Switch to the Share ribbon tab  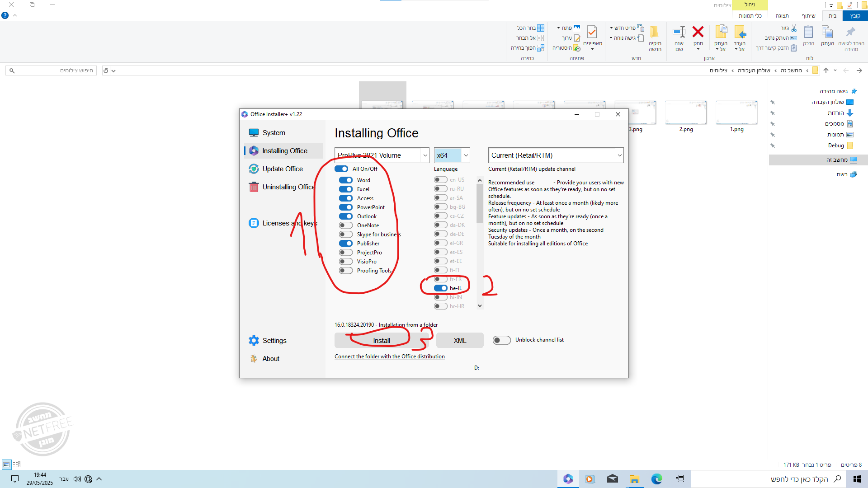(x=808, y=16)
